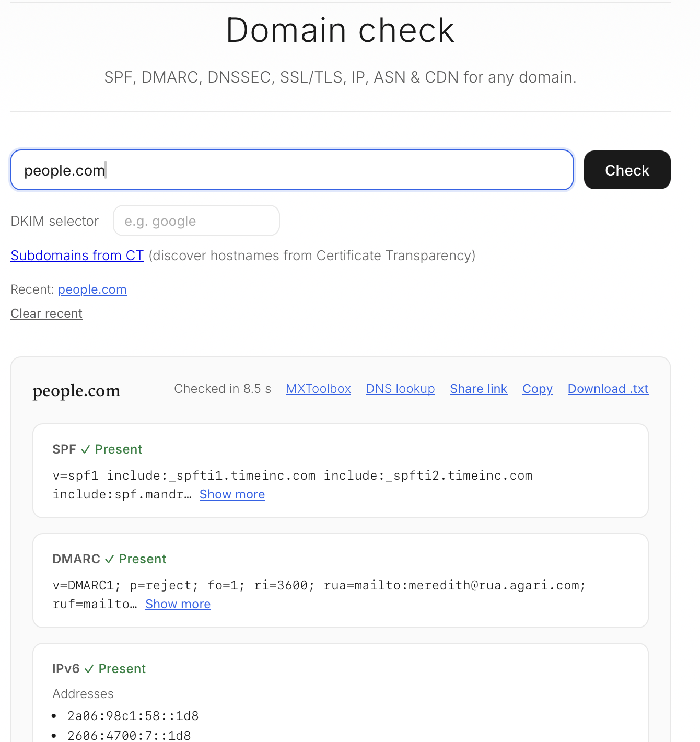The height and width of the screenshot is (742, 700).
Task: Click the Checked in 8.5 s label
Action: 223,388
